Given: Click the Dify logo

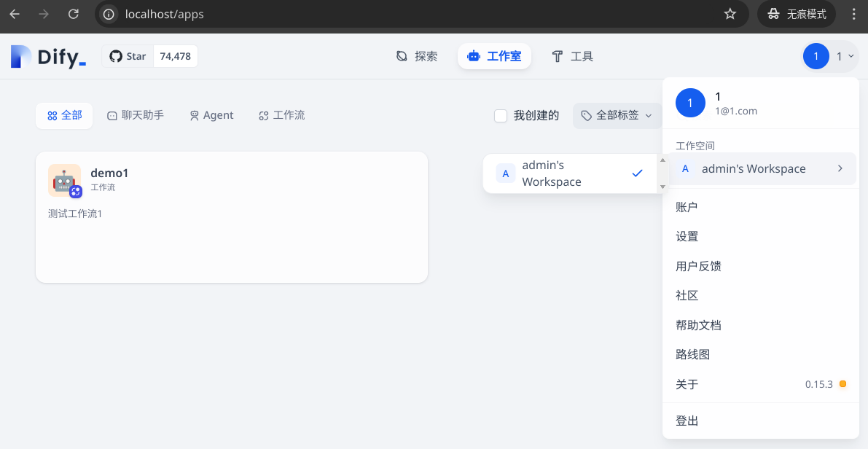Looking at the screenshot, I should pyautogui.click(x=47, y=55).
